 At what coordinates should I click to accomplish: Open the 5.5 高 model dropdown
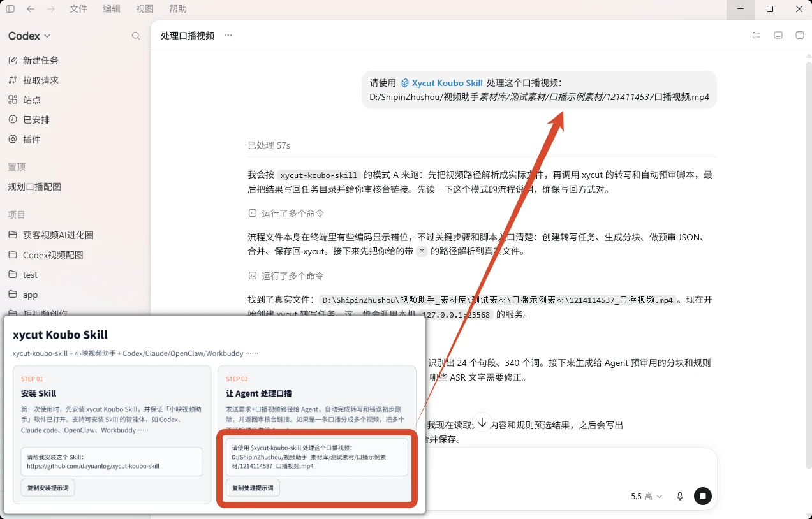tap(647, 496)
